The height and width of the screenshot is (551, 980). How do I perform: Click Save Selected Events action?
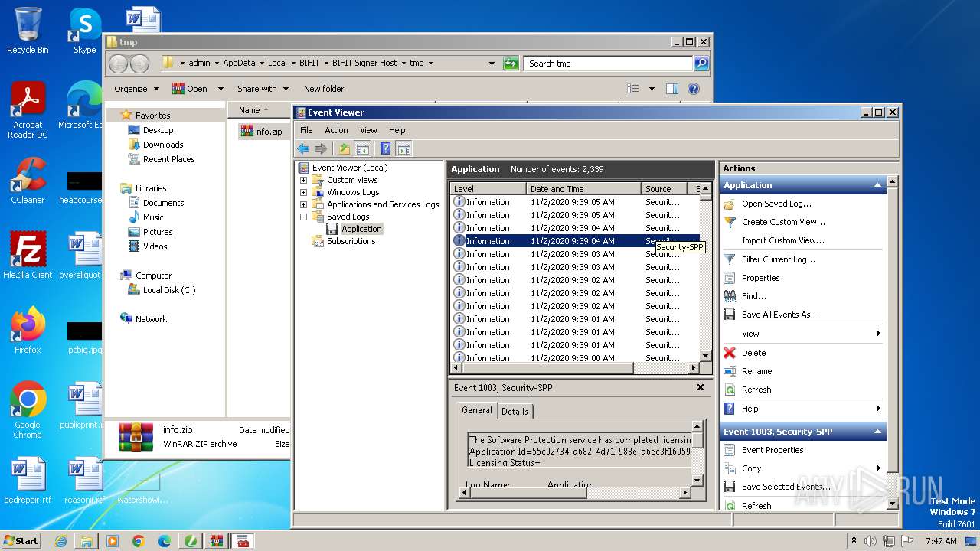[x=786, y=487]
